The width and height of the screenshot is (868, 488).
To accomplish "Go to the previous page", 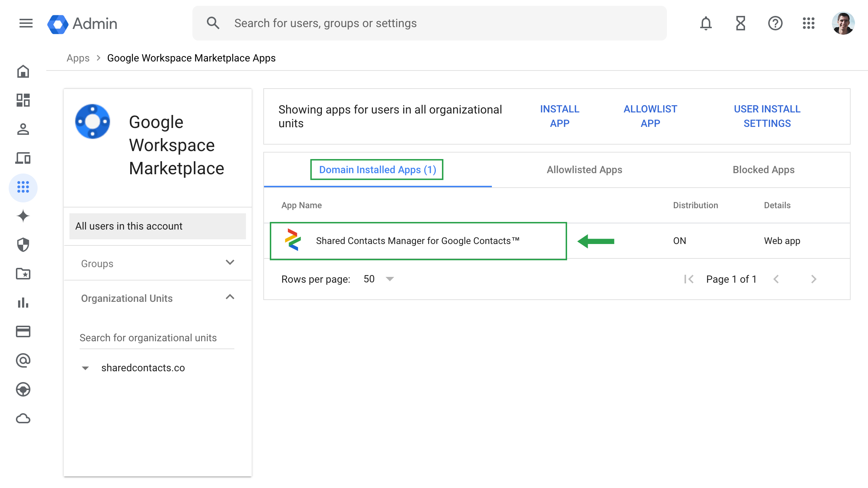I will 776,279.
